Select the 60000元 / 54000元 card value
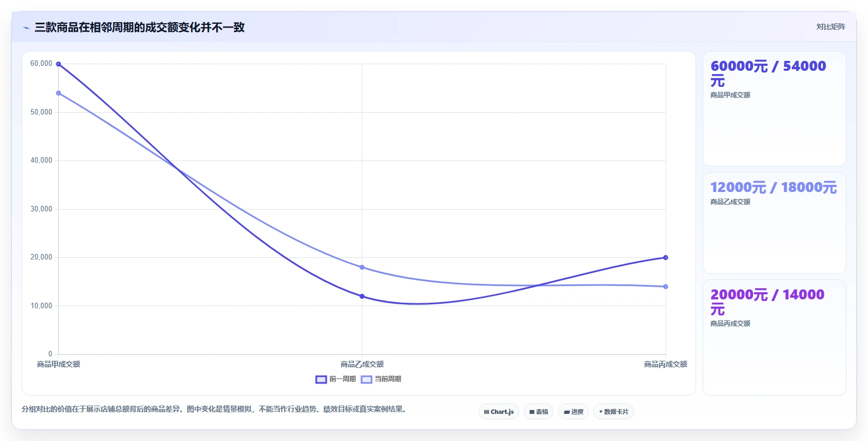The image size is (868, 441). coord(768,74)
